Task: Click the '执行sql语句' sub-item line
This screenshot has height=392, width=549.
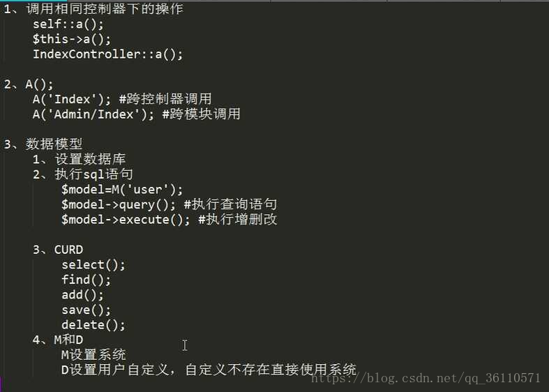Action: tap(94, 174)
